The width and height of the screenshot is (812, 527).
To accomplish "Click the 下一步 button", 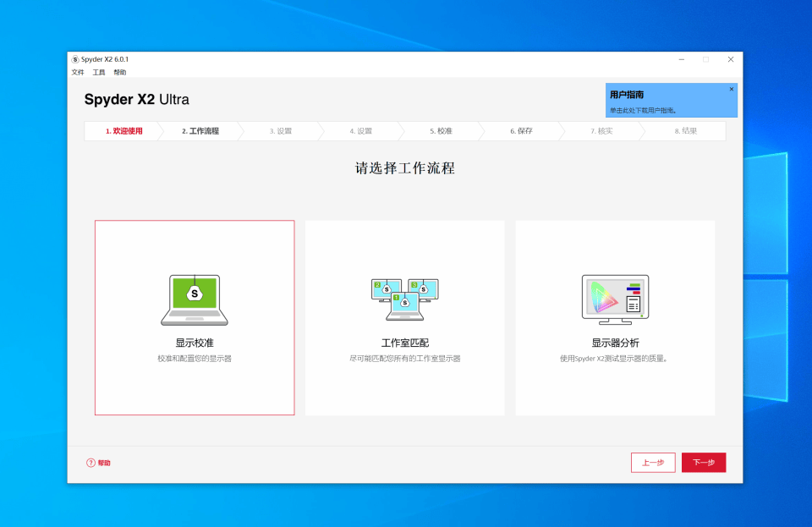I will coord(704,462).
